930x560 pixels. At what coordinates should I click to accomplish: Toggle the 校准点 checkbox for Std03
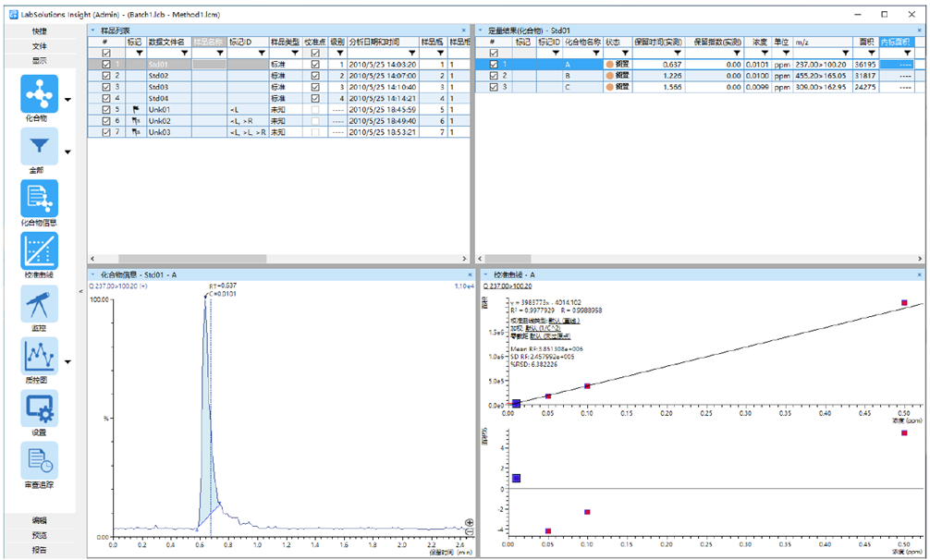(x=317, y=87)
